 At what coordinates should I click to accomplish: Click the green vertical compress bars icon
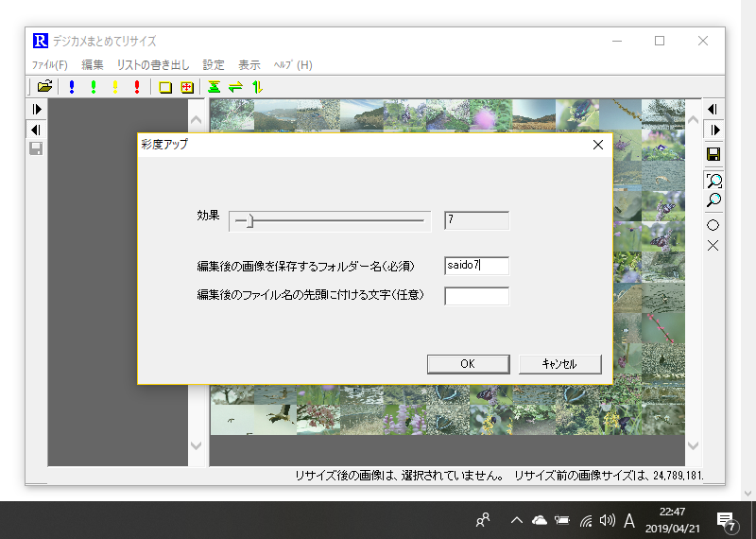[x=215, y=87]
